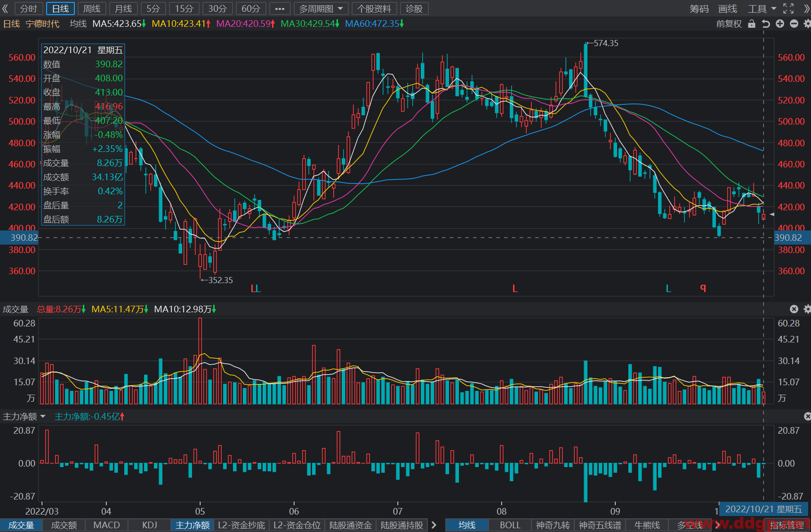Click 2022/10/21 date label on axis
Viewport: 811px width, 532px height.
coord(763,509)
